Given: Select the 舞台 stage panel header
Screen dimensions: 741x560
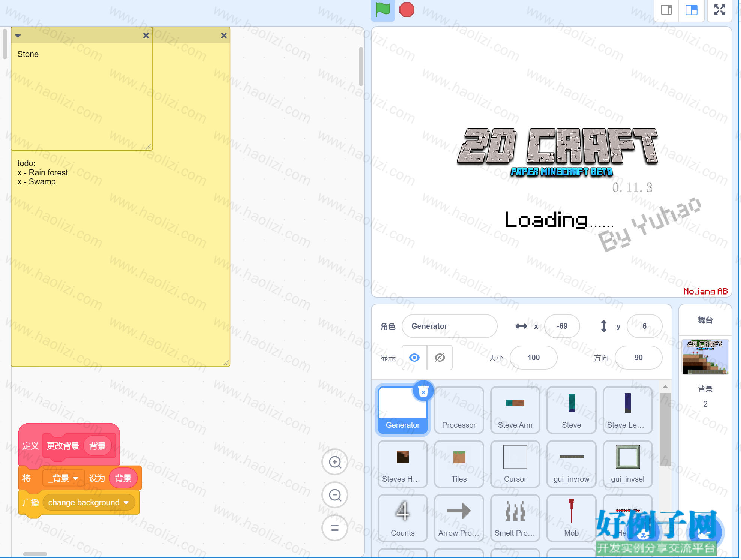Looking at the screenshot, I should pos(705,320).
